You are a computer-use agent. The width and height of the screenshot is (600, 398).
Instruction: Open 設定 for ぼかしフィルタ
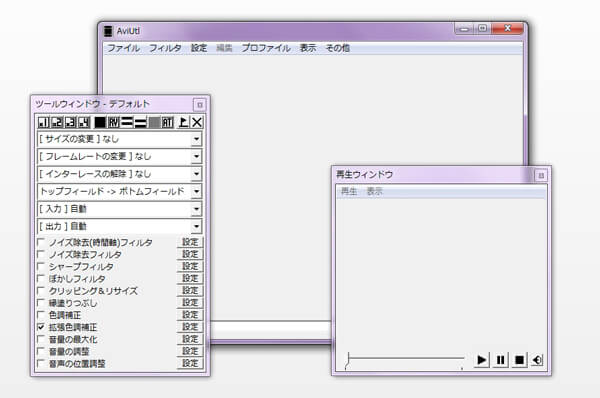(x=190, y=279)
